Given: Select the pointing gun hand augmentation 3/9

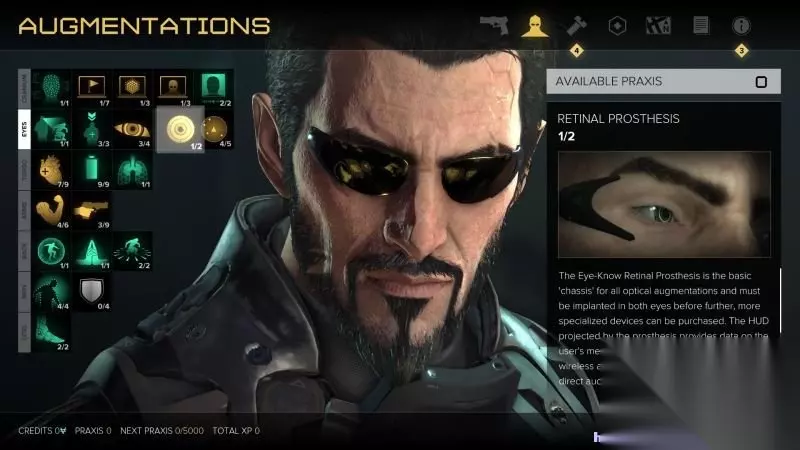Looking at the screenshot, I should (x=92, y=210).
